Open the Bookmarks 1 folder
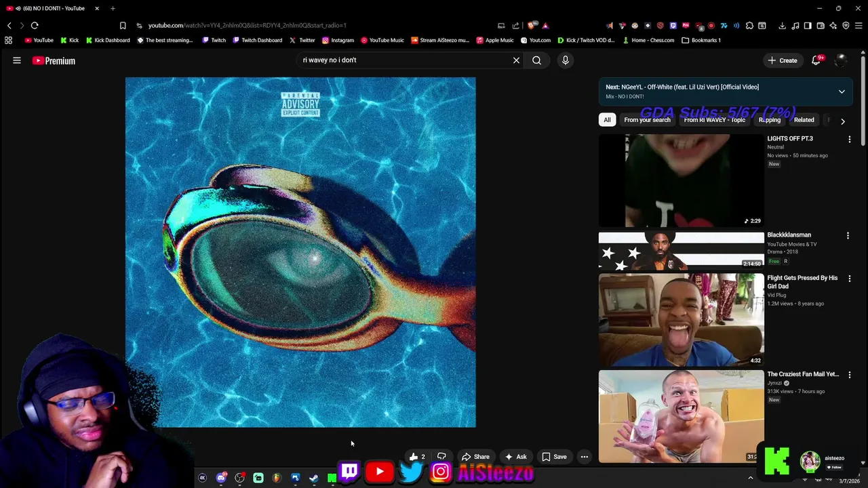The image size is (868, 488). pos(701,40)
